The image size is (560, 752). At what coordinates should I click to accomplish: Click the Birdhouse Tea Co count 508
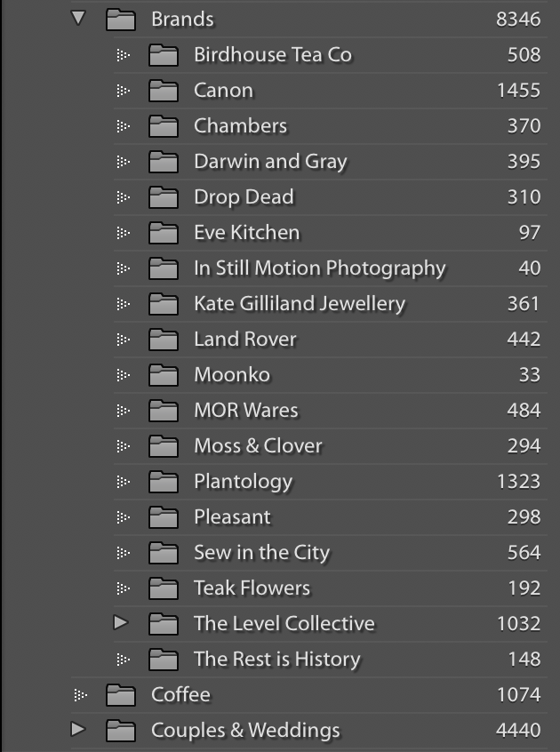click(524, 55)
